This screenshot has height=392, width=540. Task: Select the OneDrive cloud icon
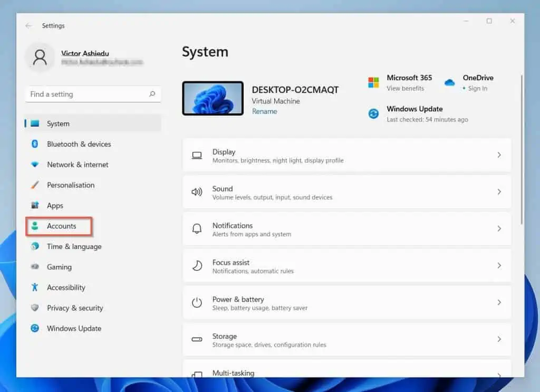click(x=450, y=82)
